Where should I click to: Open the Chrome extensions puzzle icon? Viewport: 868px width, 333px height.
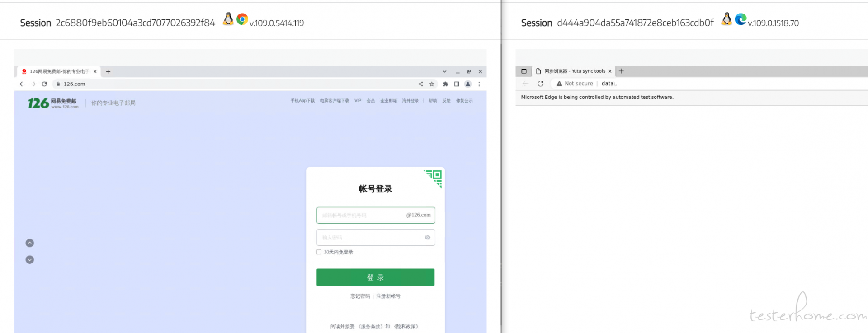[x=446, y=84]
